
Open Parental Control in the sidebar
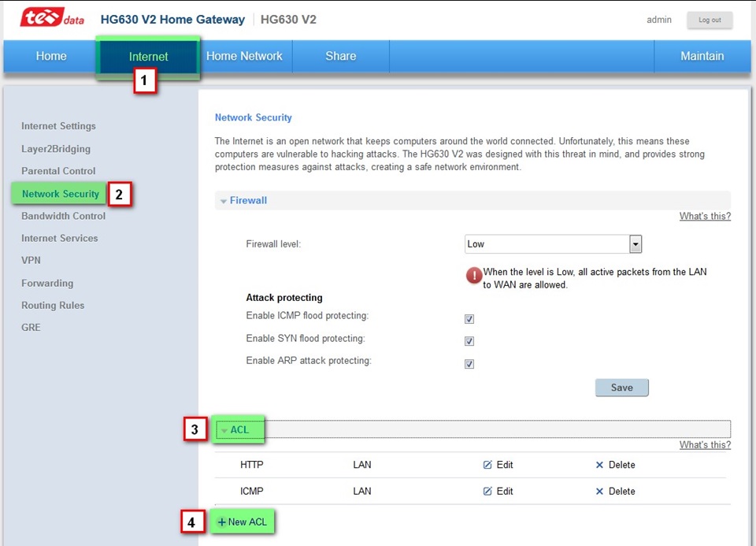pos(58,171)
